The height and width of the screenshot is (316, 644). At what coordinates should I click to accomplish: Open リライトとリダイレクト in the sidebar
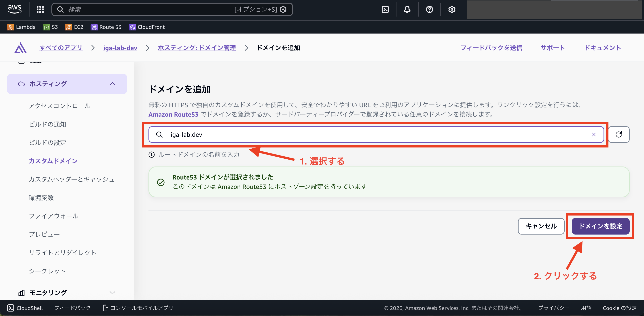63,253
